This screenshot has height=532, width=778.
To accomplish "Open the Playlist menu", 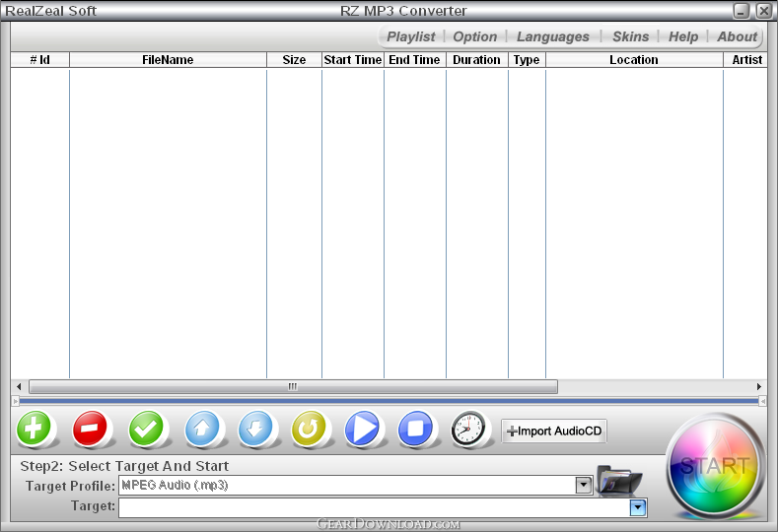I will pos(410,36).
